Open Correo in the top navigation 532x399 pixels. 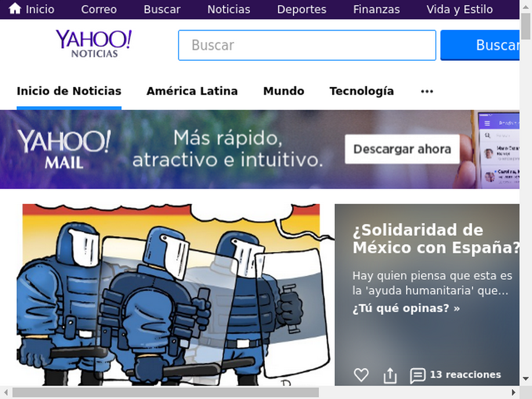[x=99, y=9]
